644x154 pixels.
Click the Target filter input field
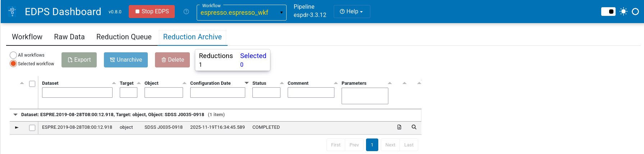point(128,93)
